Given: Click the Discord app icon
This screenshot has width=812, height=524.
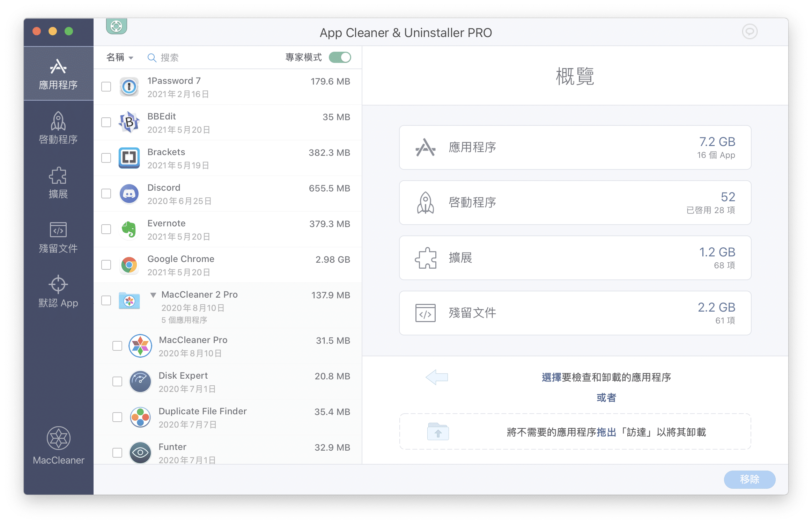Looking at the screenshot, I should click(129, 194).
